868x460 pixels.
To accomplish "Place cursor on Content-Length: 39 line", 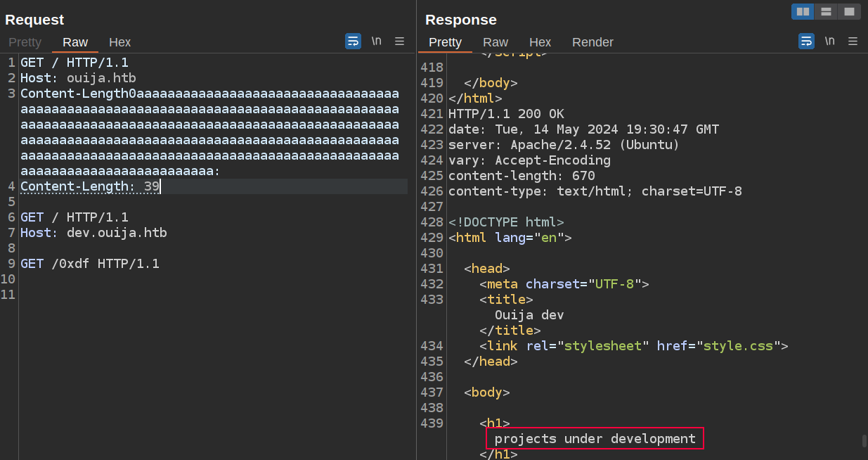I will 90,186.
